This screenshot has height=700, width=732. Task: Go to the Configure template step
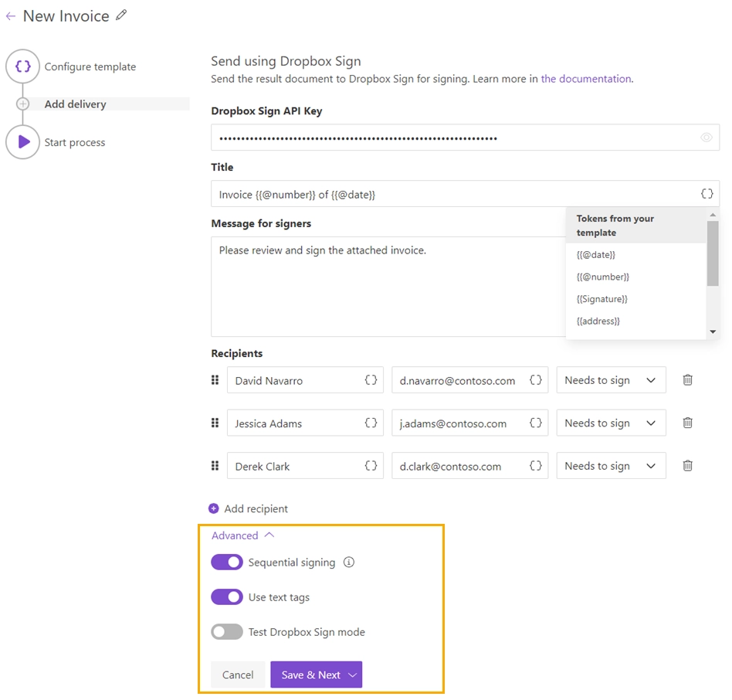[90, 66]
